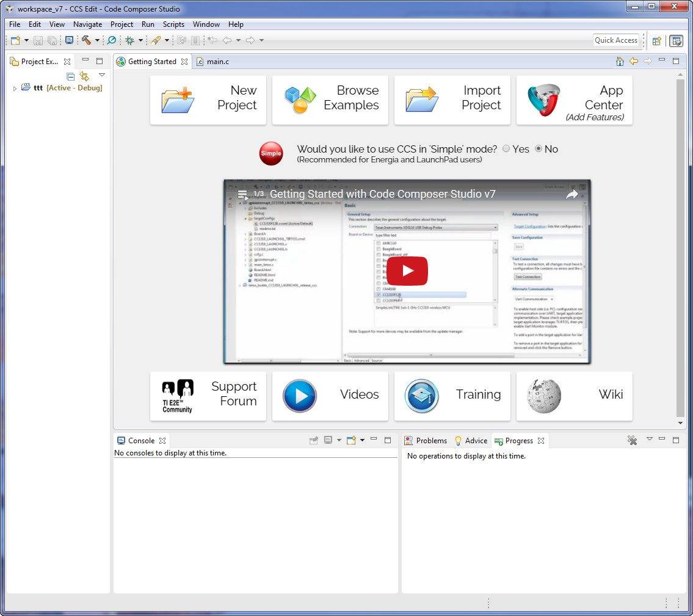Click the Save All toolbar icon
Image resolution: width=693 pixels, height=616 pixels.
(x=52, y=40)
